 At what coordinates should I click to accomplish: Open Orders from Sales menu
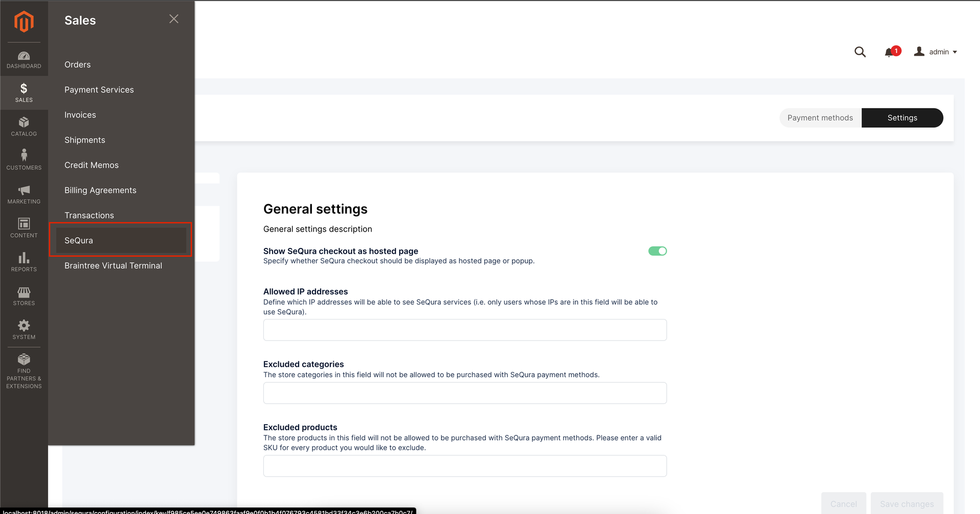[x=78, y=64]
